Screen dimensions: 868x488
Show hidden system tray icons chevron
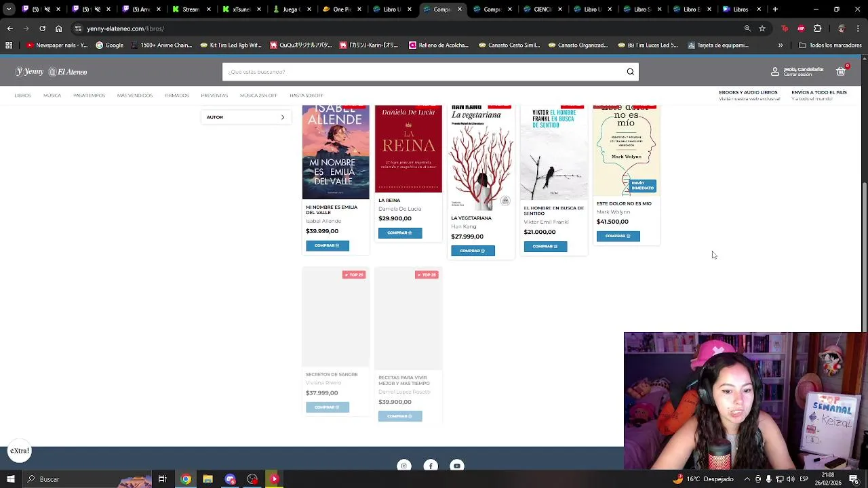pos(747,479)
